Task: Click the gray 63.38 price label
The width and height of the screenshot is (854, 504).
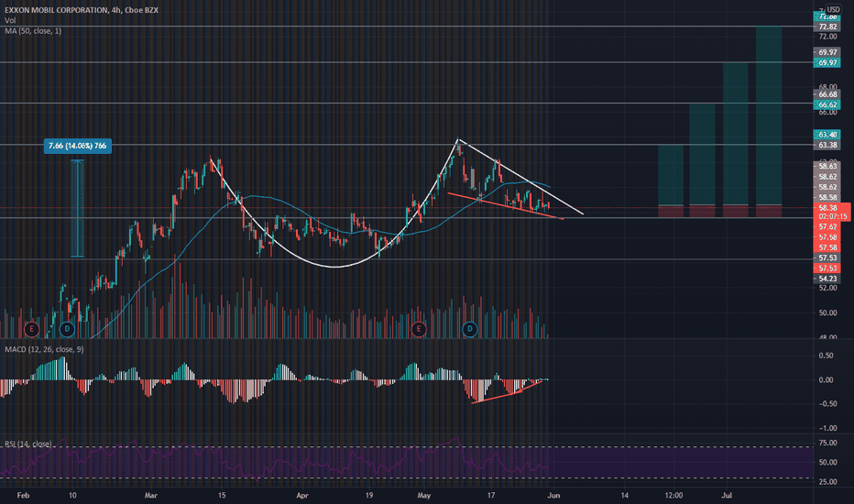Action: [x=827, y=145]
